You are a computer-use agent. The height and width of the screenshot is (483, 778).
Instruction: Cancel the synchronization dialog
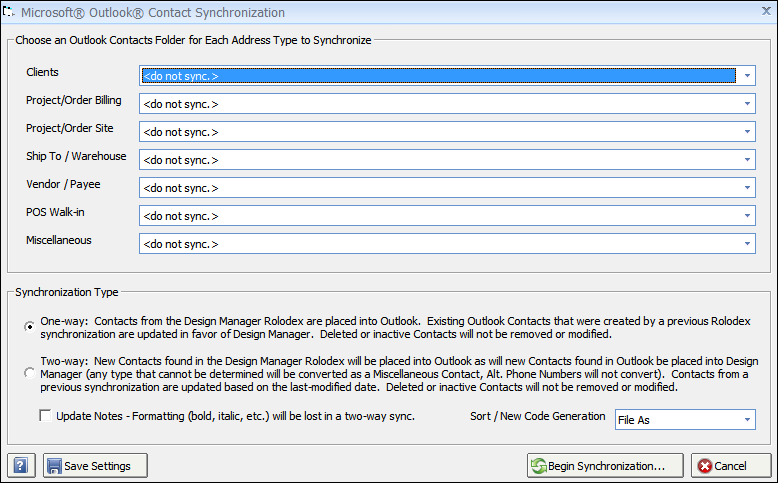731,466
